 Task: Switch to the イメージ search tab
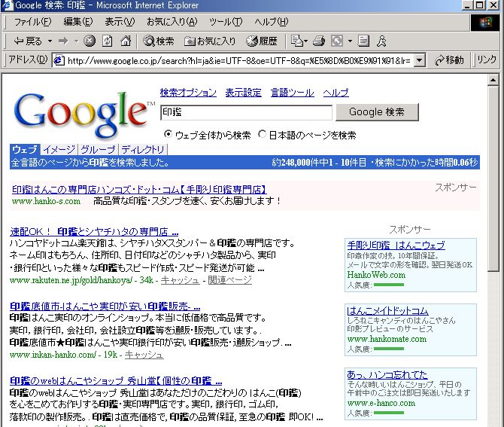[59, 150]
